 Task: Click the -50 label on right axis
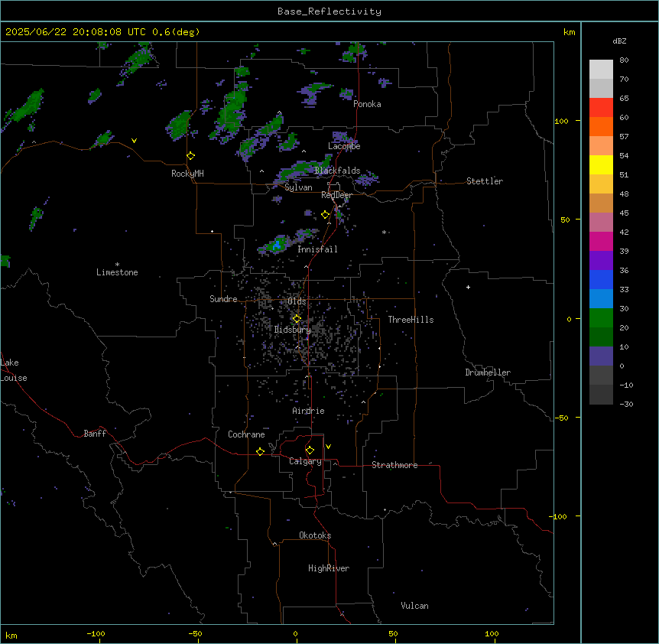tap(561, 418)
